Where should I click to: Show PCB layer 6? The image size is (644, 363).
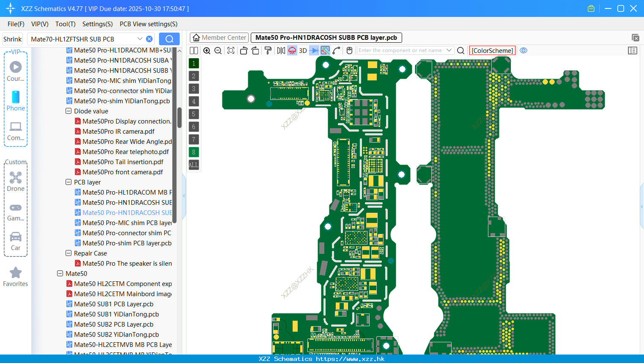(194, 127)
